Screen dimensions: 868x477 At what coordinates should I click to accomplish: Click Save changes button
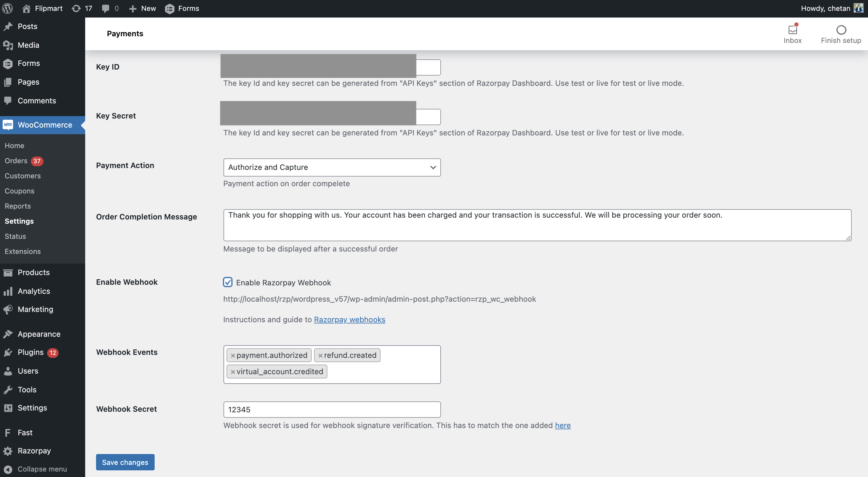pyautogui.click(x=125, y=462)
